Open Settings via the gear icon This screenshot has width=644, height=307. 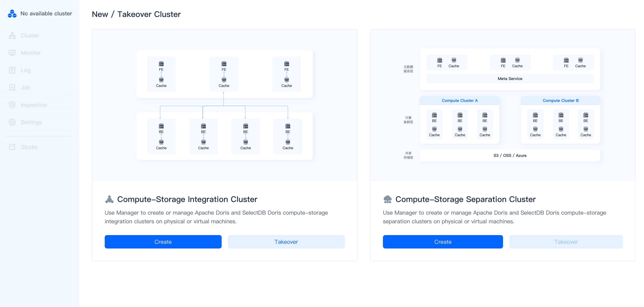point(12,122)
